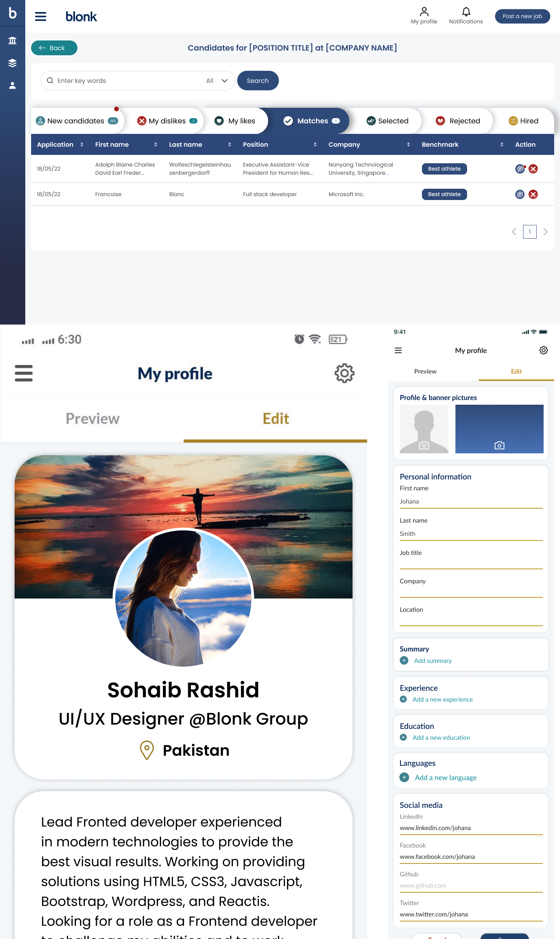This screenshot has height=939, width=560.
Task: Click Post a new job button
Action: click(522, 16)
